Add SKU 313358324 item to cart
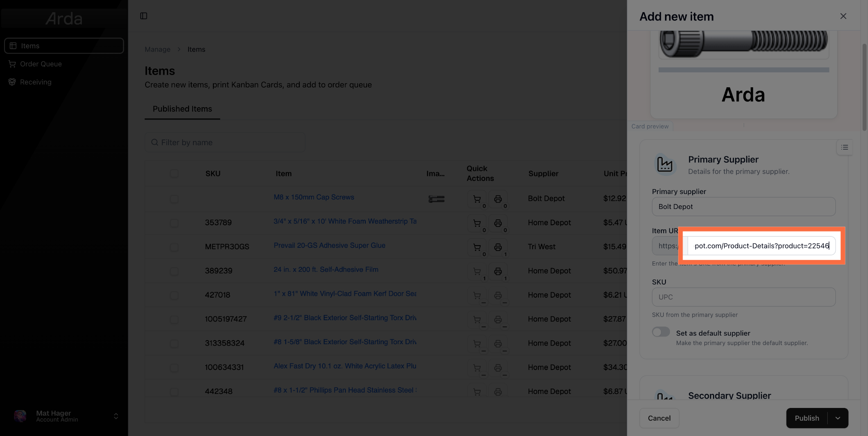Screen dimensions: 868x436 tap(477, 344)
